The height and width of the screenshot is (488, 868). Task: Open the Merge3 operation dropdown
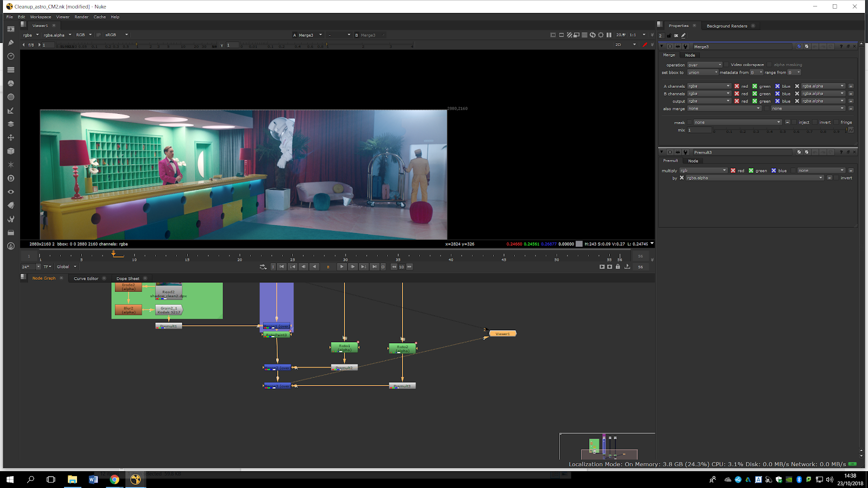[x=705, y=65]
